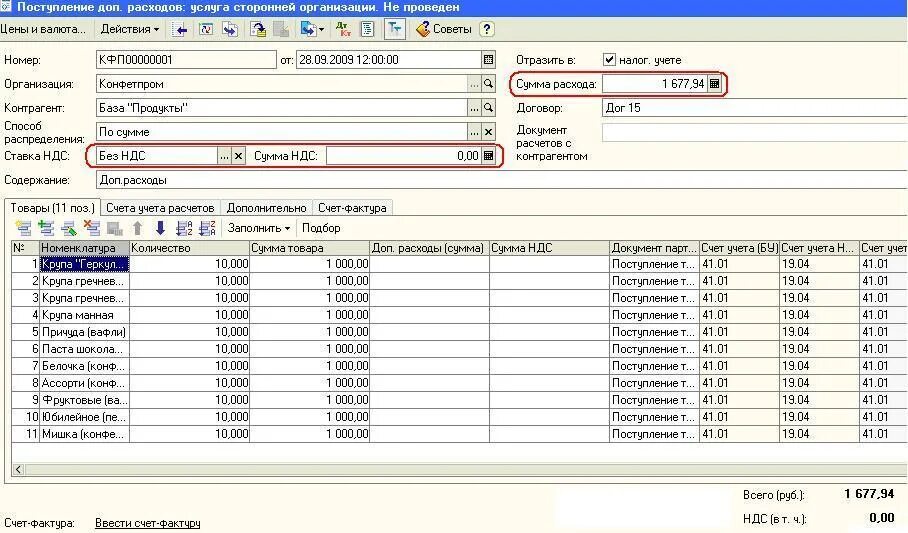The width and height of the screenshot is (908, 533).
Task: Open Цены и валюта settings
Action: [x=43, y=29]
